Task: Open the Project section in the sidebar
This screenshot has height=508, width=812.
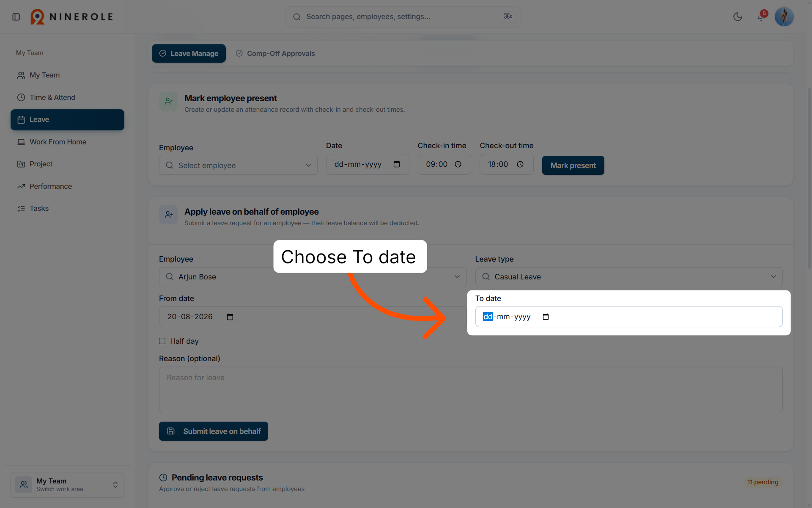Action: point(67,164)
